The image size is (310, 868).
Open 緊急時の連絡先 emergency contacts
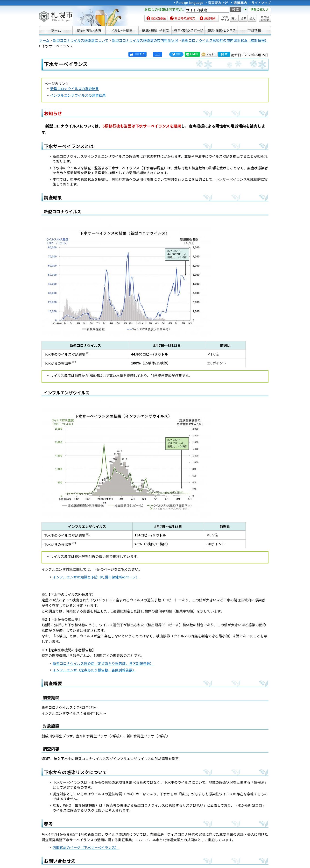click(x=183, y=18)
